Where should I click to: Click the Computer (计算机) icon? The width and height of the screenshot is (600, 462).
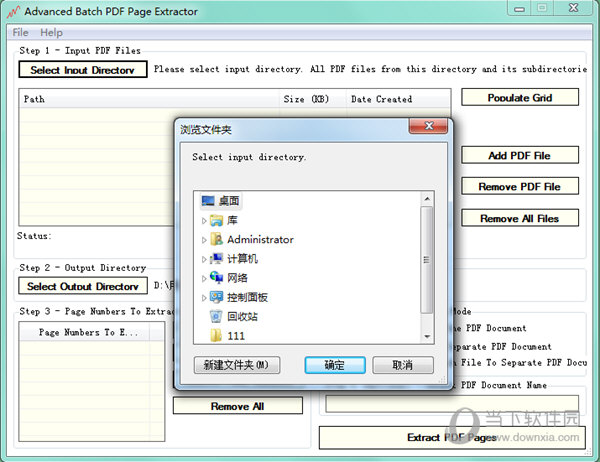point(216,259)
